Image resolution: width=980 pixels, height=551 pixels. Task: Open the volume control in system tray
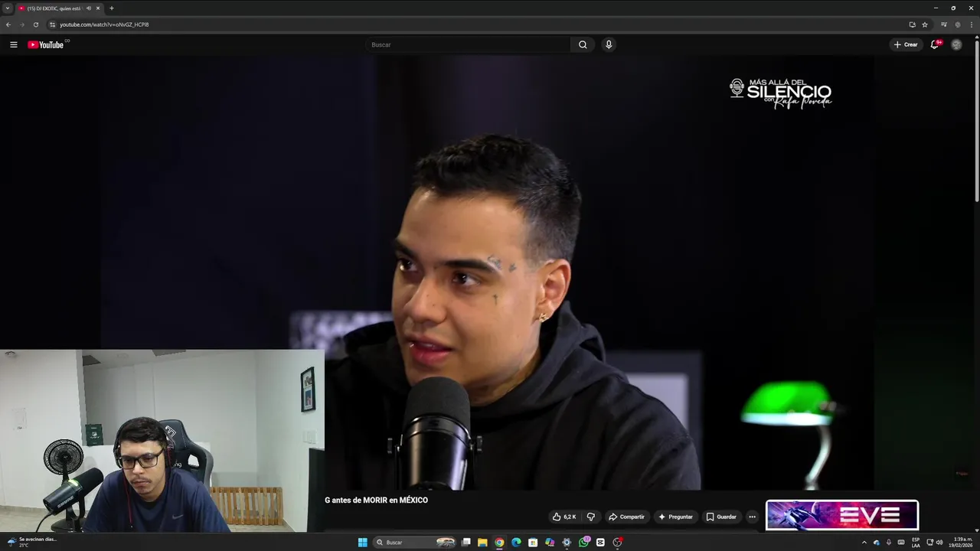pyautogui.click(x=939, y=543)
